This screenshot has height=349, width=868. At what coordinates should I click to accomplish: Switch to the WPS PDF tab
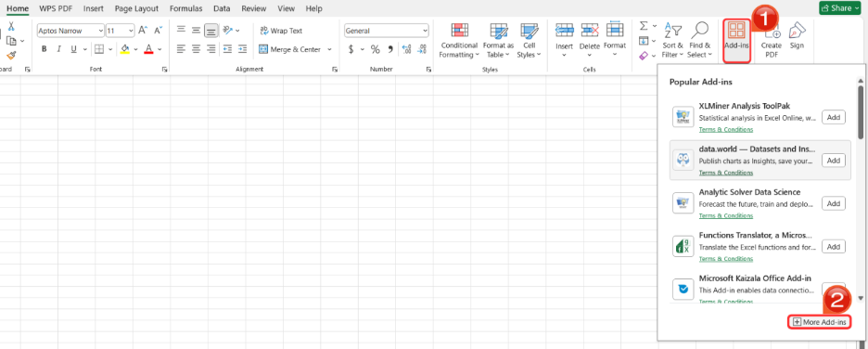point(56,8)
